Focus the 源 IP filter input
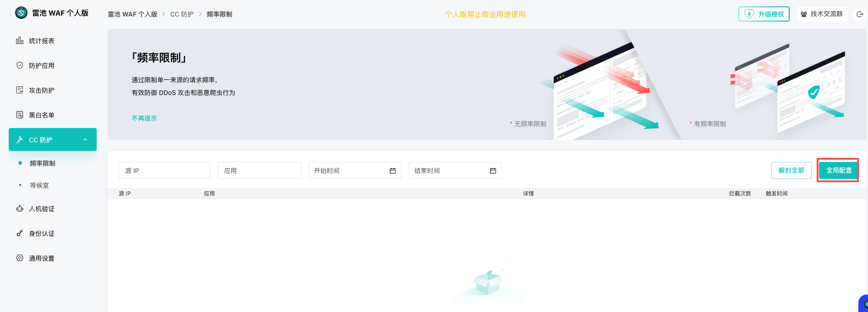 pyautogui.click(x=164, y=171)
